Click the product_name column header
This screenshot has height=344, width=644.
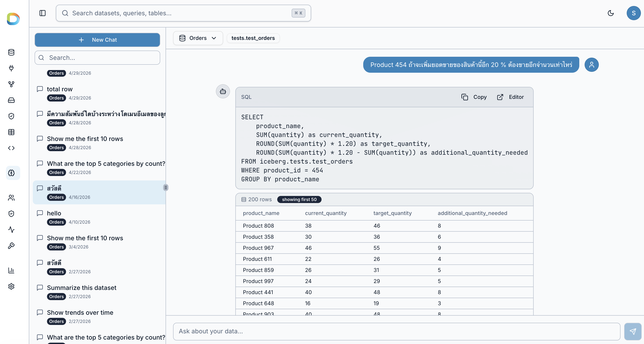tap(261, 213)
